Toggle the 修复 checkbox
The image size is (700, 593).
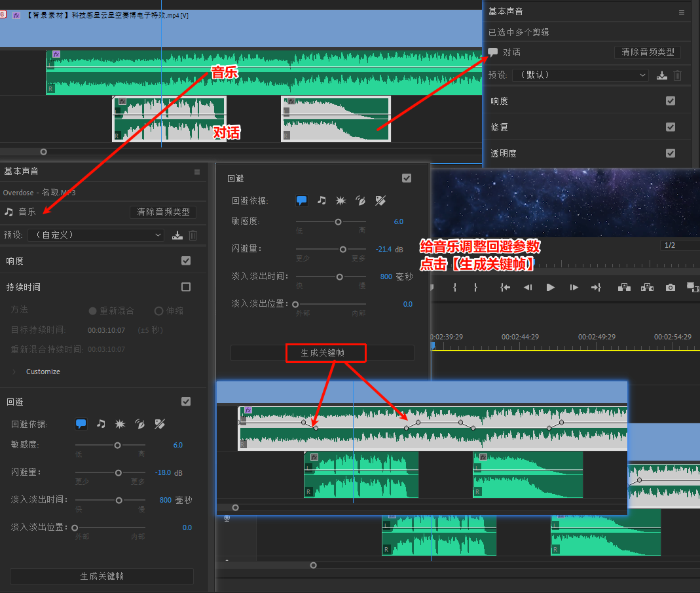670,127
